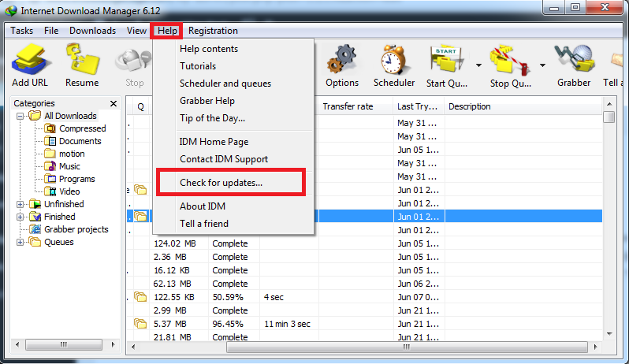This screenshot has height=364, width=629.
Task: Click download list scroll down arrow
Action: [609, 333]
